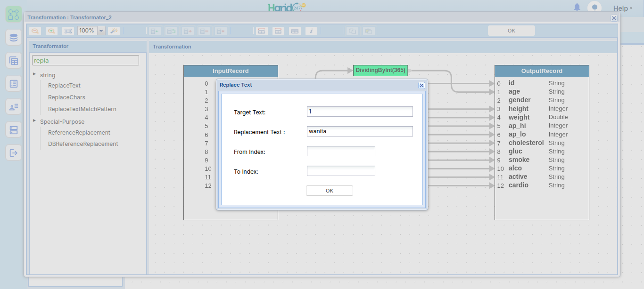
Task: Click the cardio field in OutputRecord
Action: pos(519,185)
